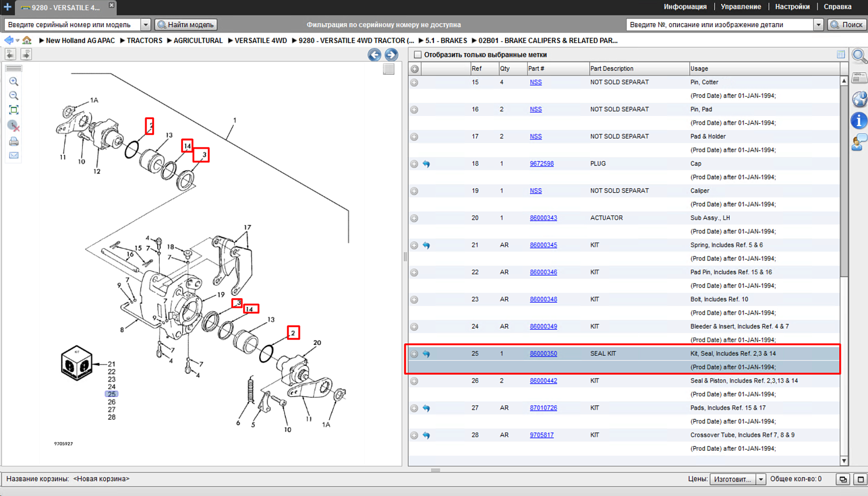This screenshot has width=868, height=496.
Task: Click the 'Найти модель' button
Action: (x=186, y=25)
